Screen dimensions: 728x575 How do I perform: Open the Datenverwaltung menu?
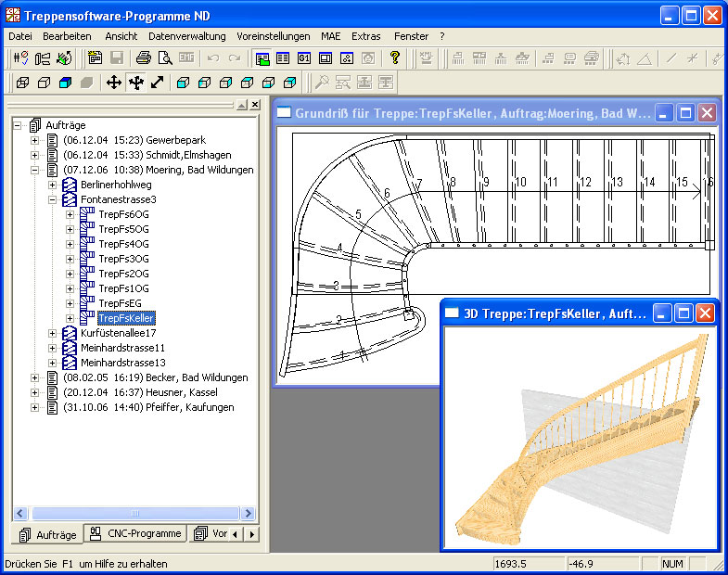click(x=187, y=36)
